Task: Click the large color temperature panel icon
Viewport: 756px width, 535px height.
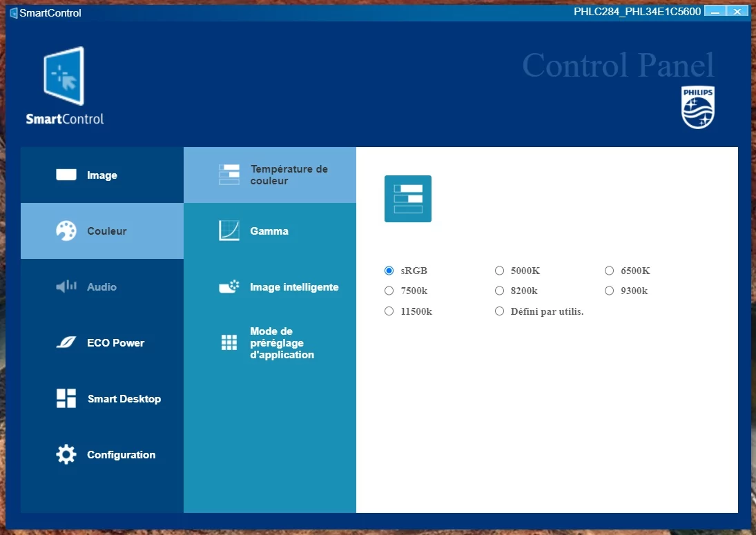Action: pos(408,199)
